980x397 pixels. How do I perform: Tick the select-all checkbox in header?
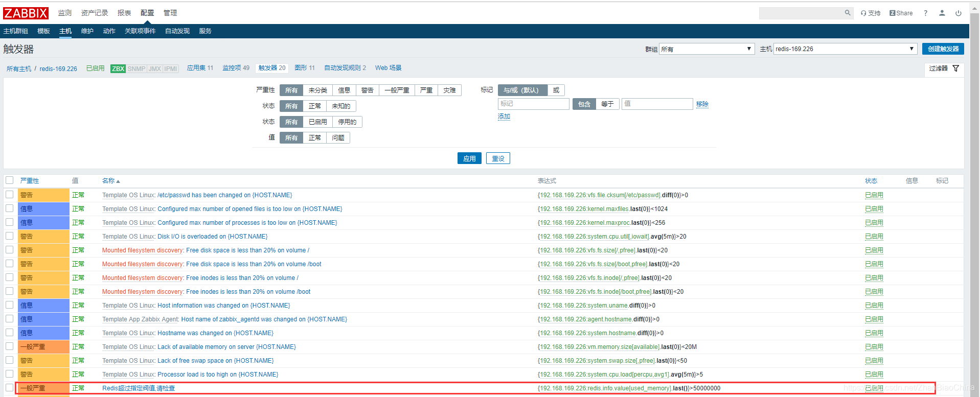(x=9, y=180)
